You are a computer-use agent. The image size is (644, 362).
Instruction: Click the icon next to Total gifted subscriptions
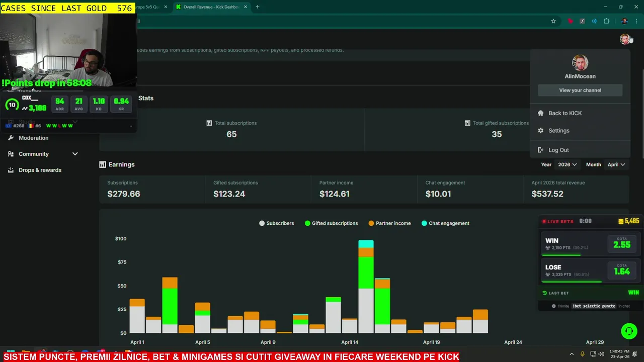(x=467, y=123)
